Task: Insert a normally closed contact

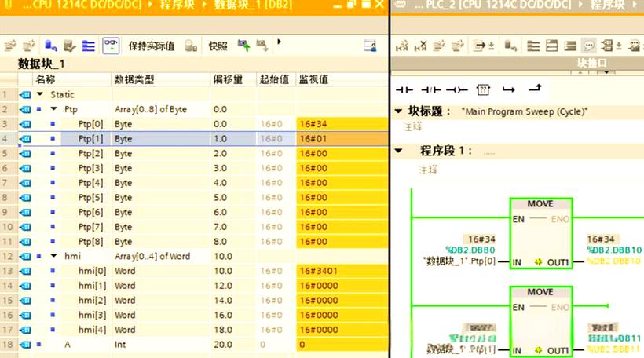Action: 431,90
